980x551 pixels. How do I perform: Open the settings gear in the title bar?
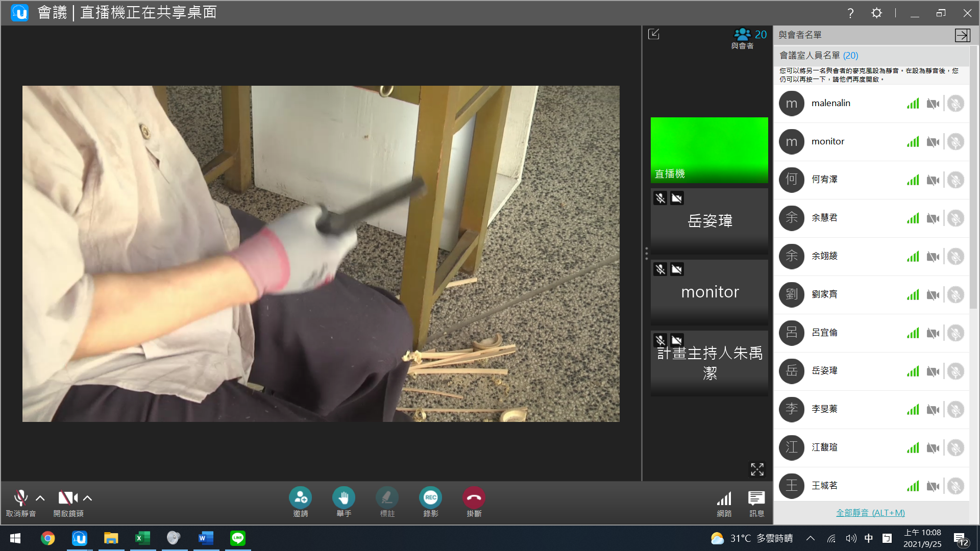tap(876, 13)
